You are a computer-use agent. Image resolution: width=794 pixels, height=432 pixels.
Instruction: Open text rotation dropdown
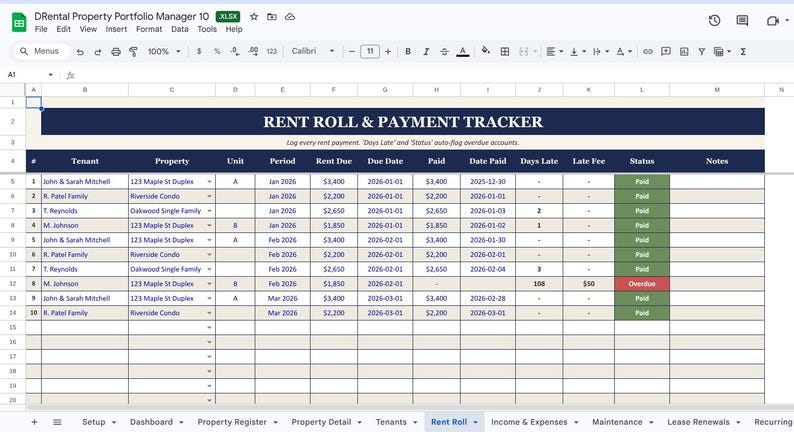[624, 52]
